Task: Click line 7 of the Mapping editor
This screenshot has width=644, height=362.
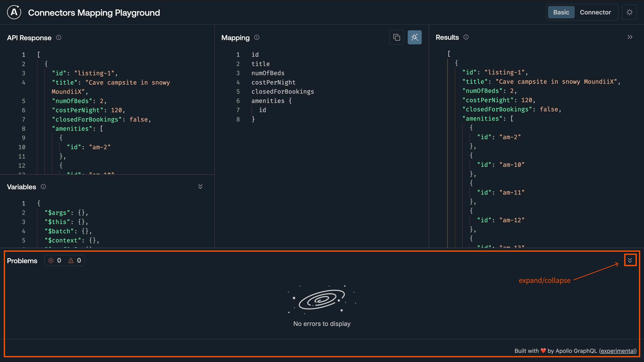Action: (x=262, y=110)
